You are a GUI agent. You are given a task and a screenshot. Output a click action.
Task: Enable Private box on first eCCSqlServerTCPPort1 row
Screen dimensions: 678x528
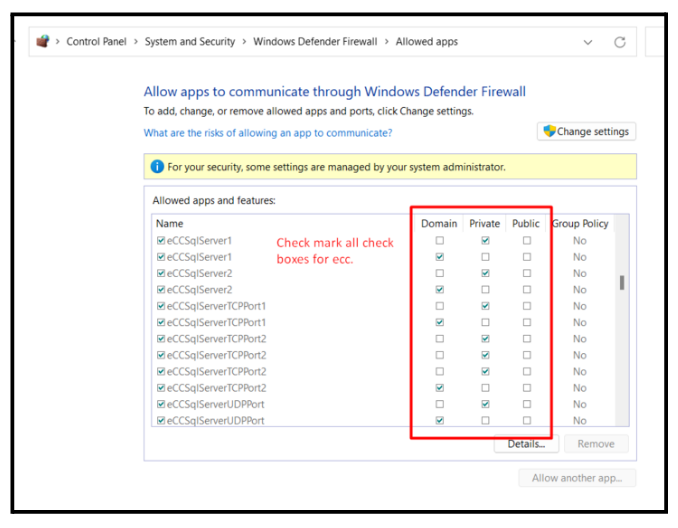point(485,306)
